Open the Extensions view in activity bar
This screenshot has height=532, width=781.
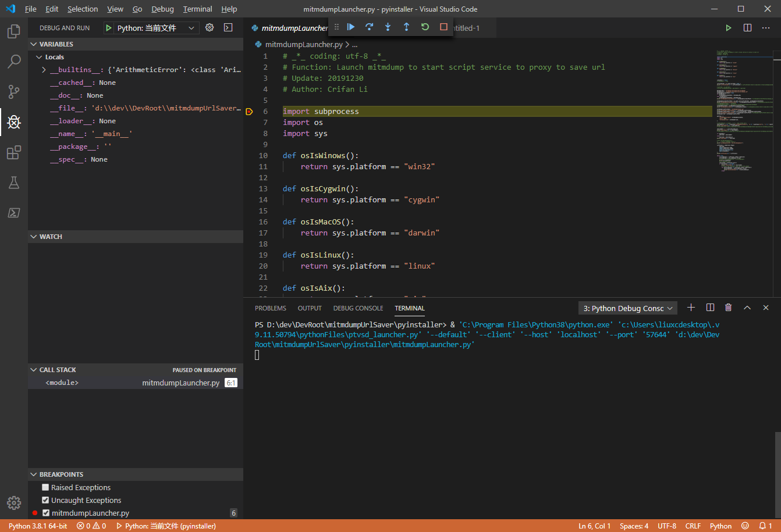pyautogui.click(x=14, y=152)
